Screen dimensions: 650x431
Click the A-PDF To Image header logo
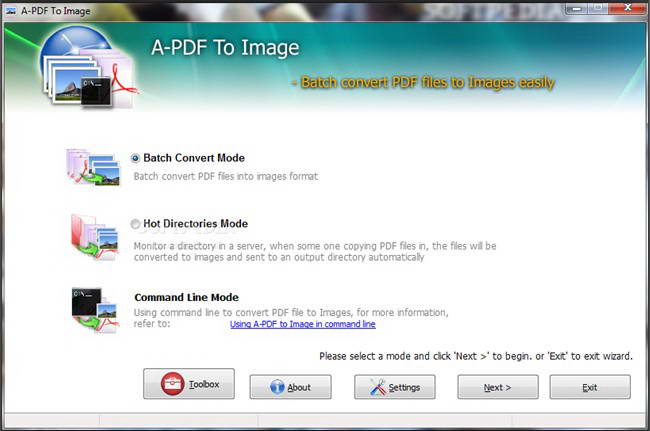(88, 66)
